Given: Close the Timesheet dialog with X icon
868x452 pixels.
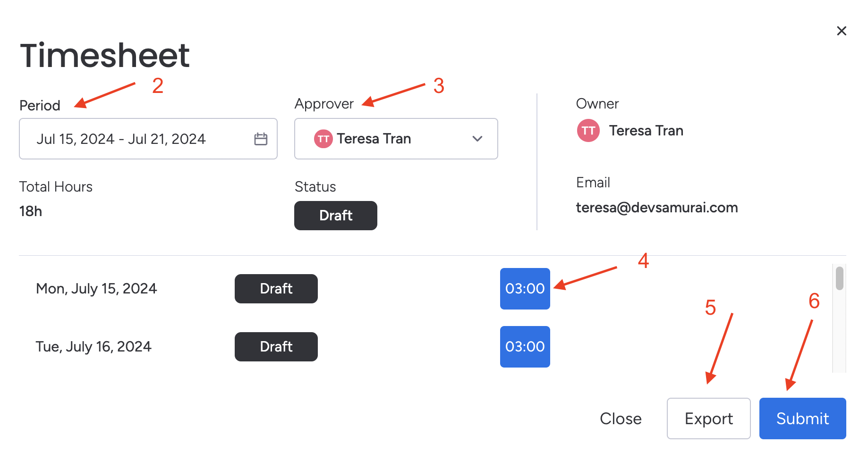Looking at the screenshot, I should 841,31.
